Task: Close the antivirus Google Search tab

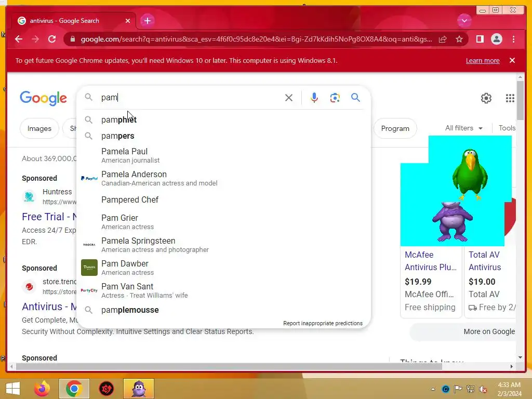Action: (128, 21)
